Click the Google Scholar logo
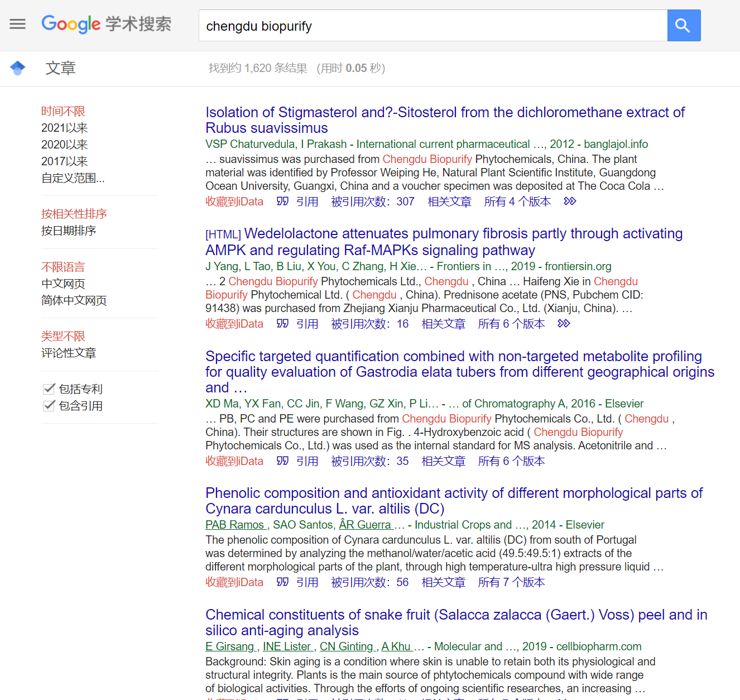 [x=106, y=24]
